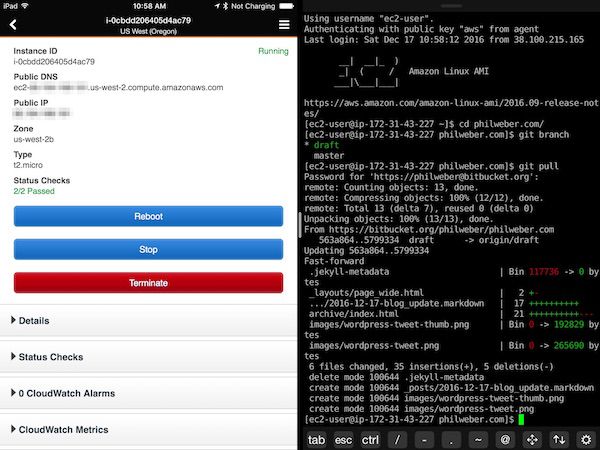Reboot the EC2 instance
The width and height of the screenshot is (600, 450).
[x=148, y=216]
